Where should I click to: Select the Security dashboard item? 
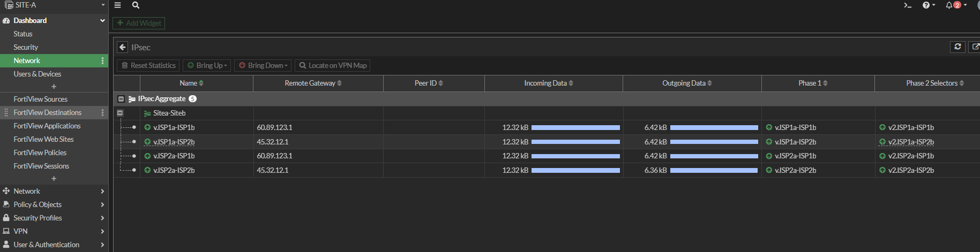[x=26, y=47]
